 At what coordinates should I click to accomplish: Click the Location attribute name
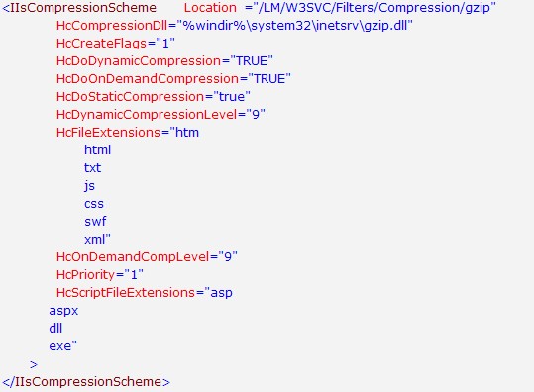point(210,8)
